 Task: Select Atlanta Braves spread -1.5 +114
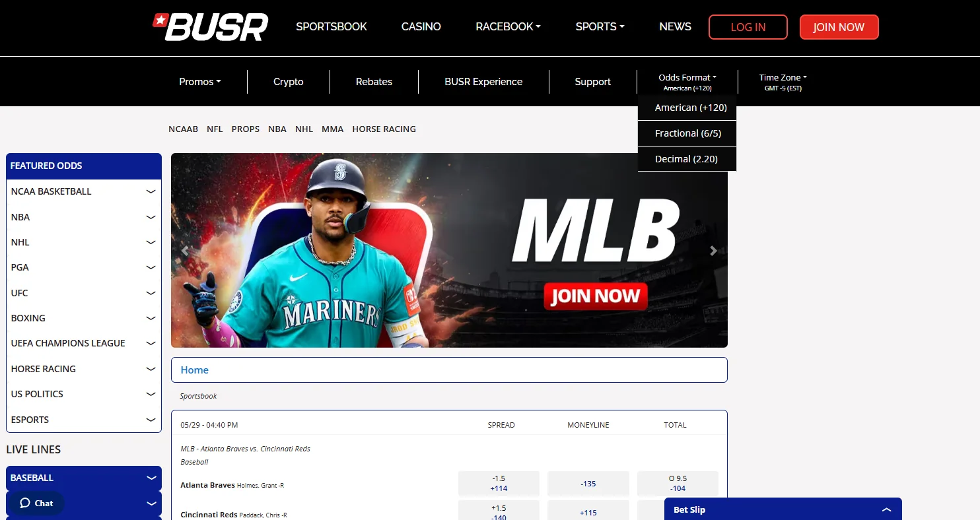tap(499, 484)
